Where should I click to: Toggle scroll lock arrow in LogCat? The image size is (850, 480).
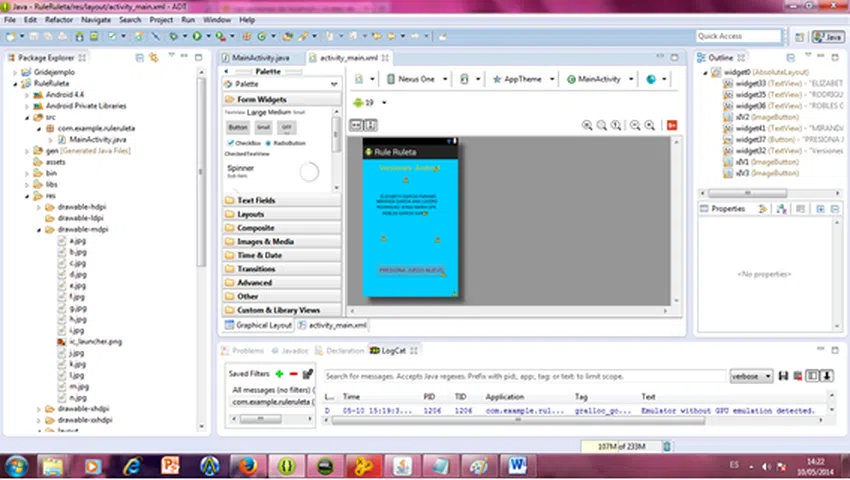click(x=827, y=376)
